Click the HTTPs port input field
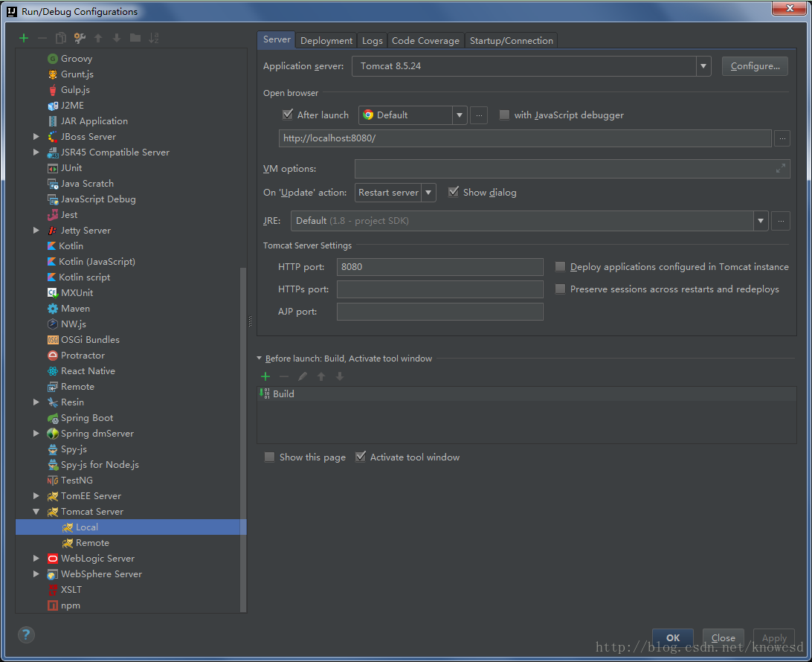The width and height of the screenshot is (812, 662). 439,289
